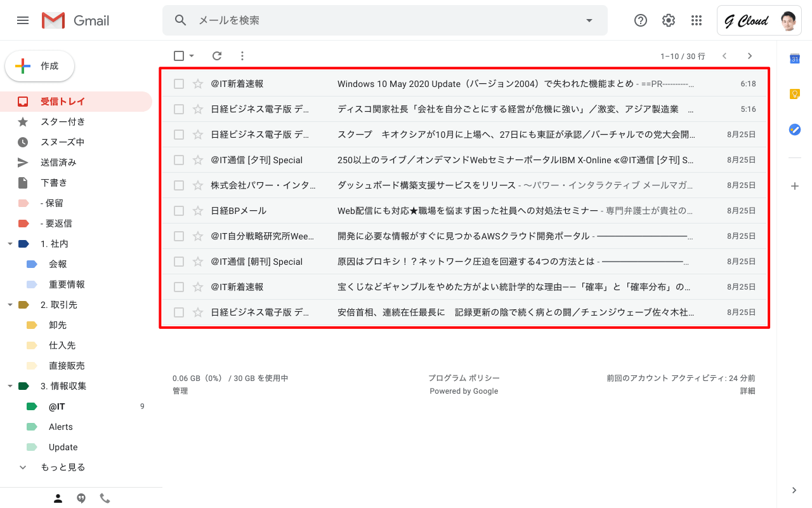Click the Gmail logo
The width and height of the screenshot is (812, 508).
75,20
